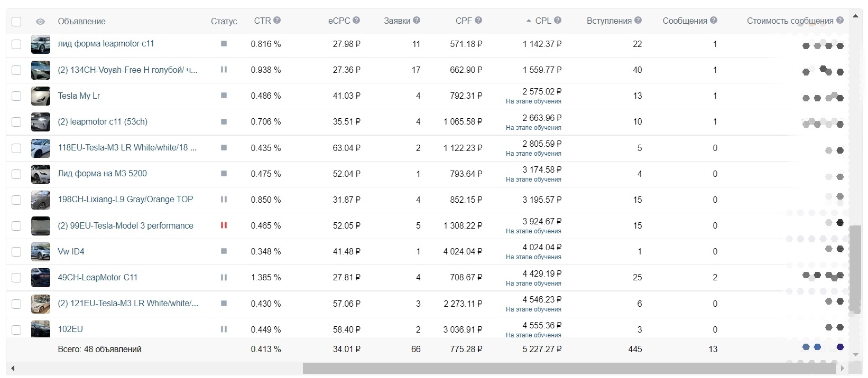Screen dimensions: 868x378
Task: Open the 198CH-Lixiang-L9 Gray/Orange TOP ad link
Action: coord(125,200)
